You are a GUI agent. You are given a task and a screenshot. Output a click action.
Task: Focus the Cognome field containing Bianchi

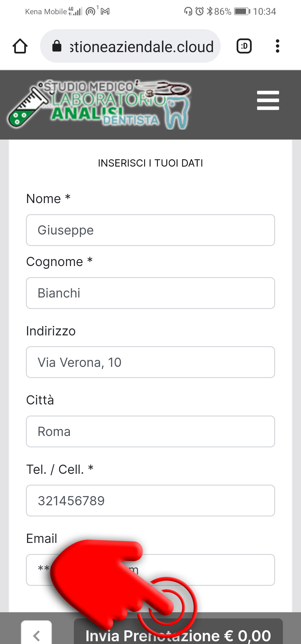click(151, 293)
